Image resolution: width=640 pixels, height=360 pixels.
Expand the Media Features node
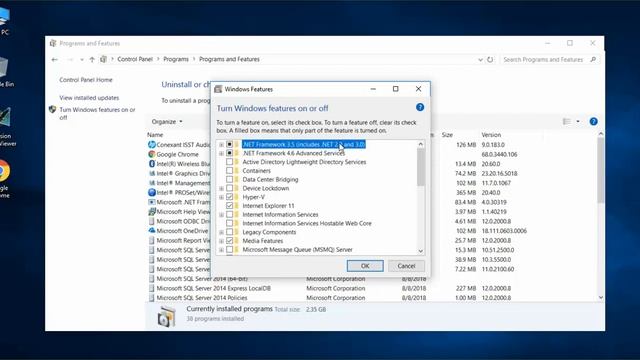click(x=221, y=241)
